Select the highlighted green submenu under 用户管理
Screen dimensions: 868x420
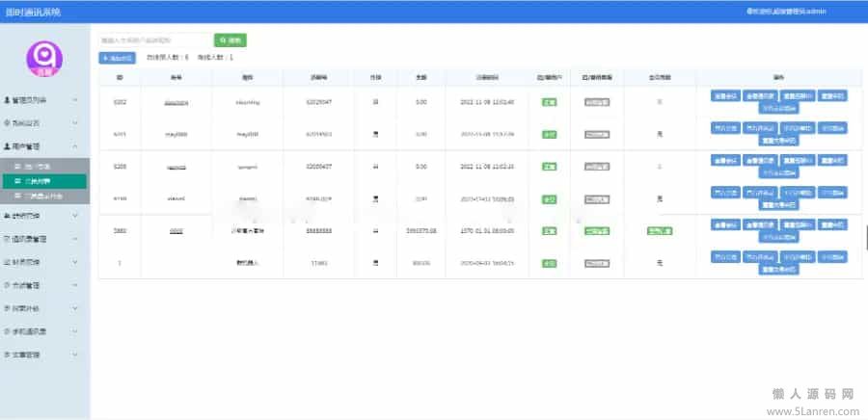click(x=44, y=181)
